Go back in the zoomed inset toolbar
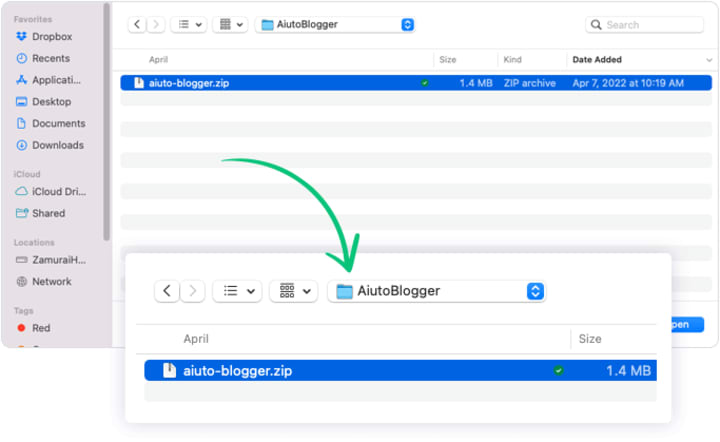This screenshot has height=442, width=720. (167, 291)
